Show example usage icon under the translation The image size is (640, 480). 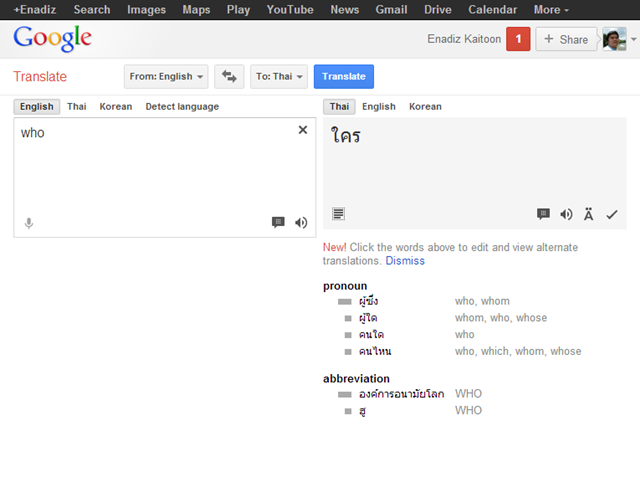[x=339, y=214]
